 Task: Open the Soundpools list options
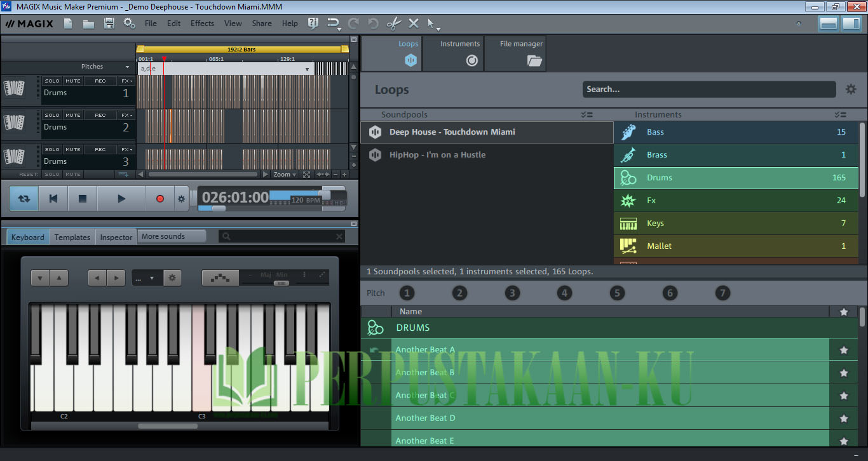tap(587, 115)
